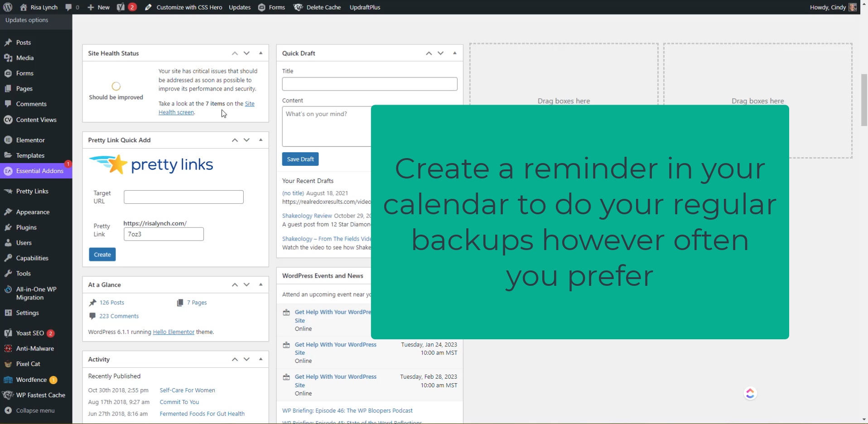This screenshot has width=868, height=424.
Task: Open Pretty Links via its sidebar icon
Action: 8,191
